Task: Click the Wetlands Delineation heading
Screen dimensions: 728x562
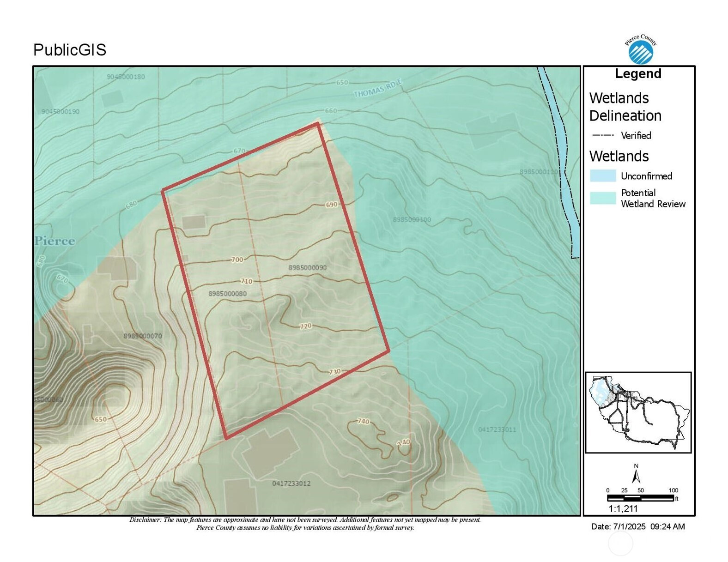Action: click(x=625, y=107)
